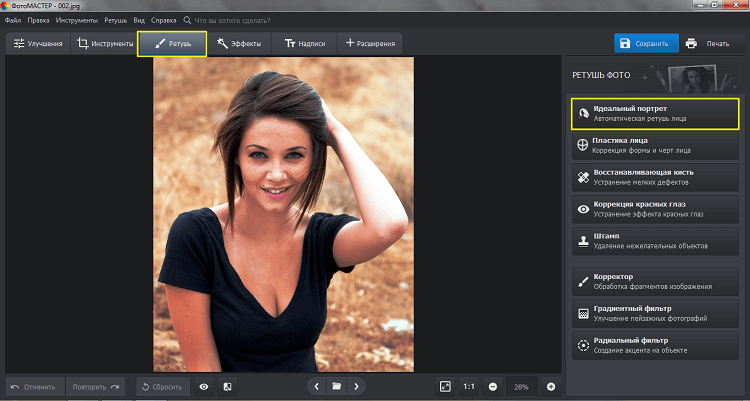The width and height of the screenshot is (750, 401).
Task: Open the Ретушь tab
Action: point(172,44)
